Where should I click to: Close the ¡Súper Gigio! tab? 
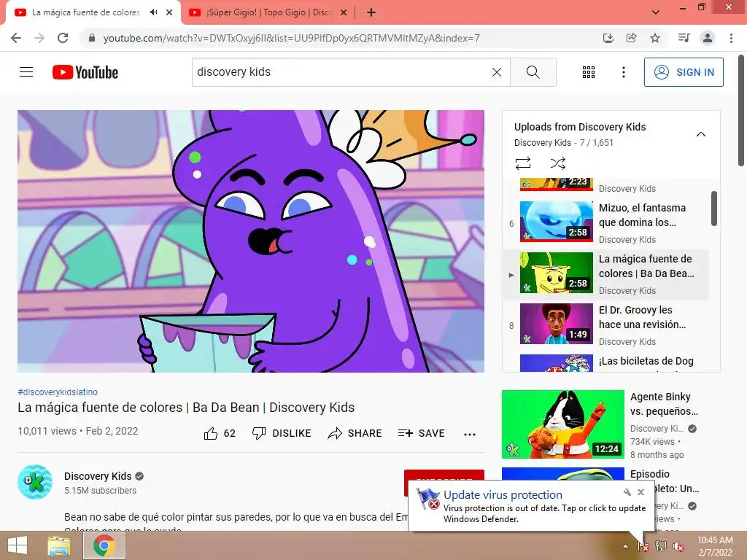point(344,13)
